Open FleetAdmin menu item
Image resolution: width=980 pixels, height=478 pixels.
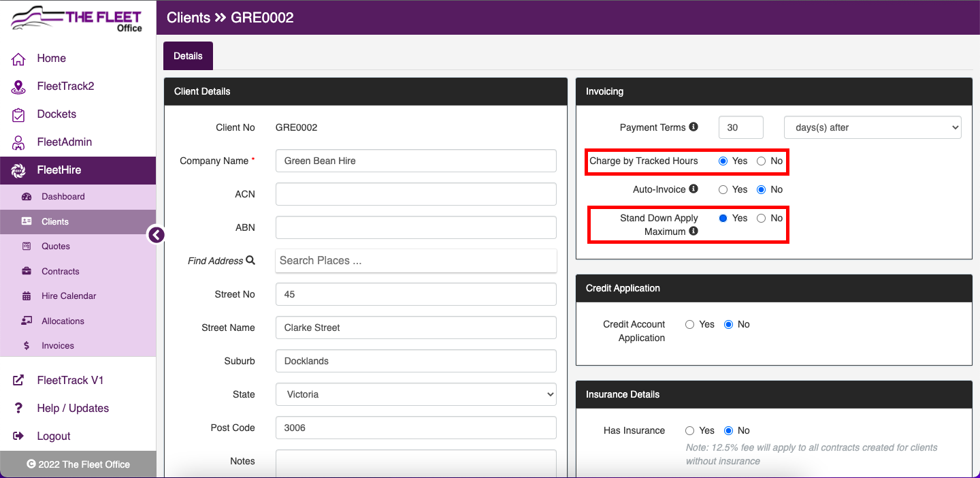pyautogui.click(x=65, y=142)
